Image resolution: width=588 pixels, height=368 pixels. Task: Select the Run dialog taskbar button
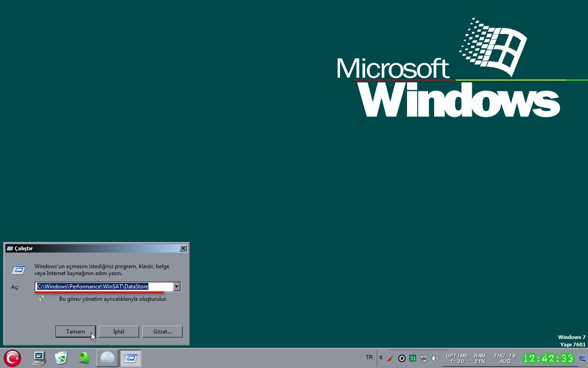click(130, 358)
